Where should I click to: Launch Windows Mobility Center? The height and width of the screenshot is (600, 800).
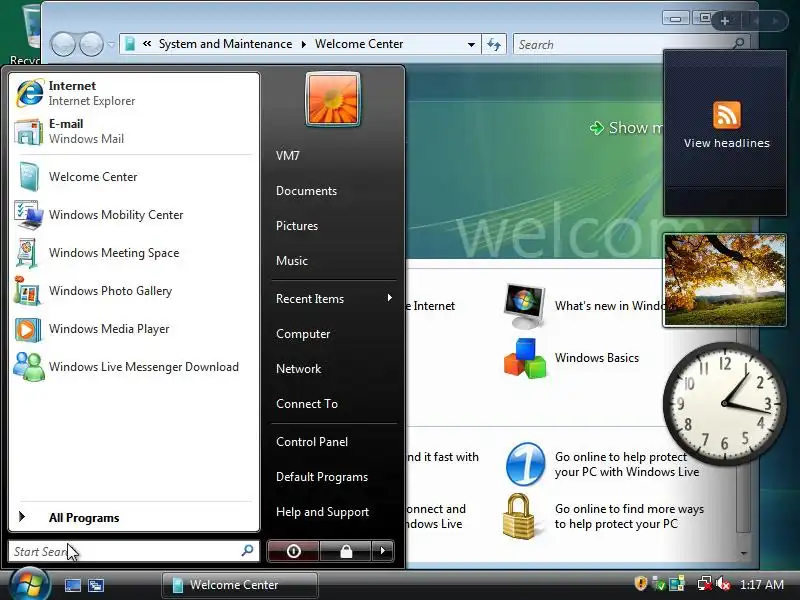coord(134,215)
